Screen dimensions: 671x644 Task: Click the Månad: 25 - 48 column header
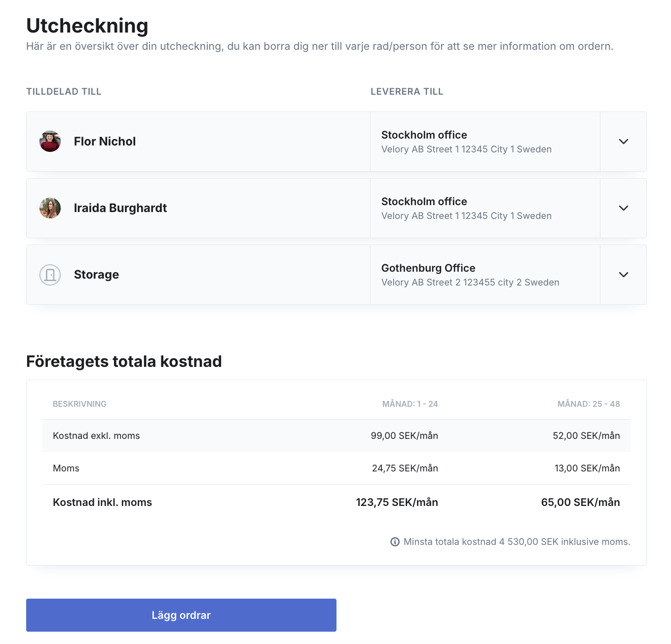coord(589,404)
